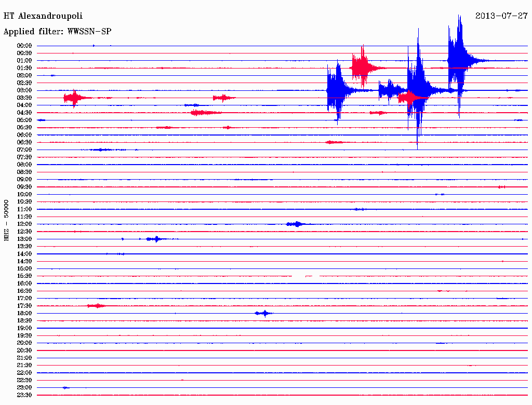Click the 05:30 time label
This screenshot has height=405, width=532.
24,128
